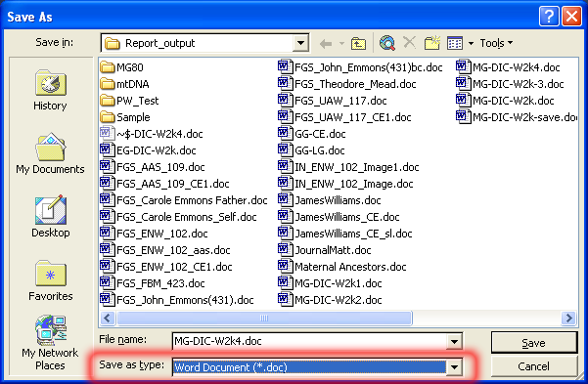This screenshot has height=384, width=588.
Task: Open the My Documents location
Action: coord(50,153)
